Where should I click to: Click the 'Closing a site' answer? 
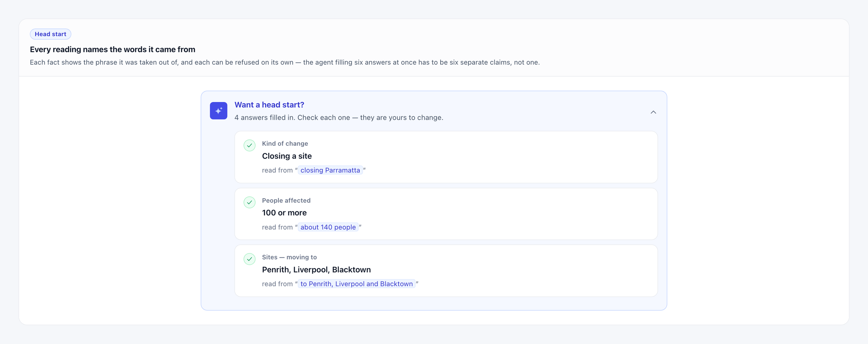[x=287, y=156]
